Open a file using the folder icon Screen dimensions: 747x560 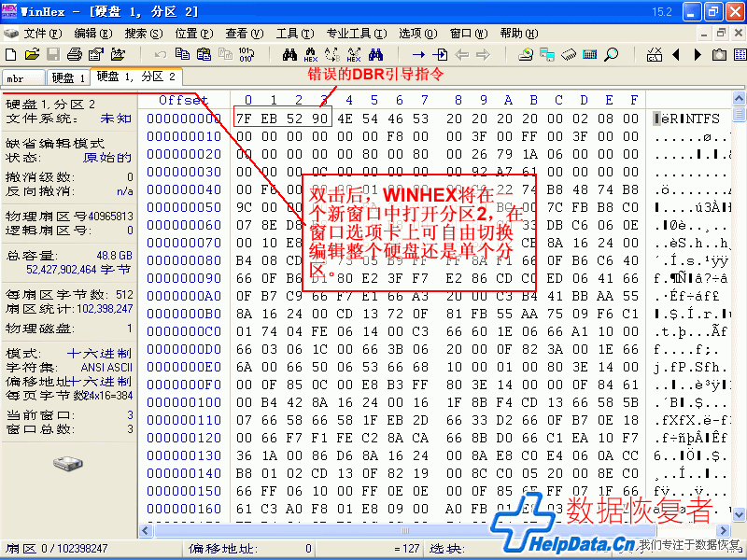(x=32, y=54)
